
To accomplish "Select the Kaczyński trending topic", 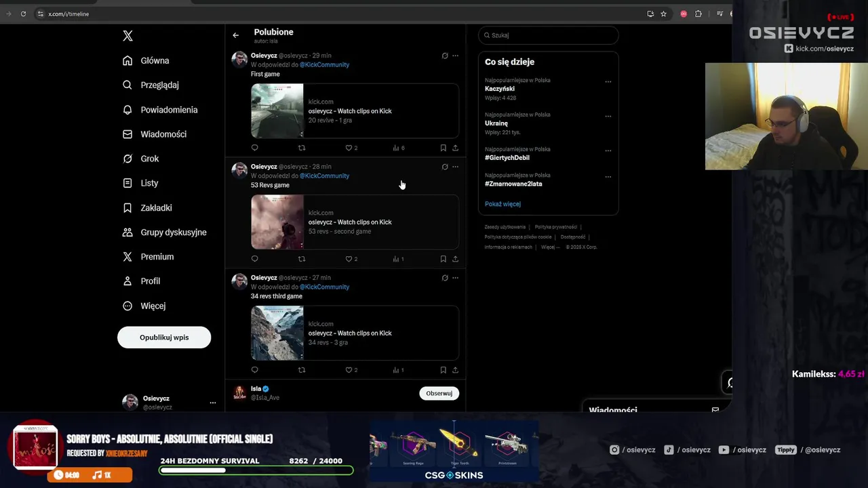I will (500, 89).
